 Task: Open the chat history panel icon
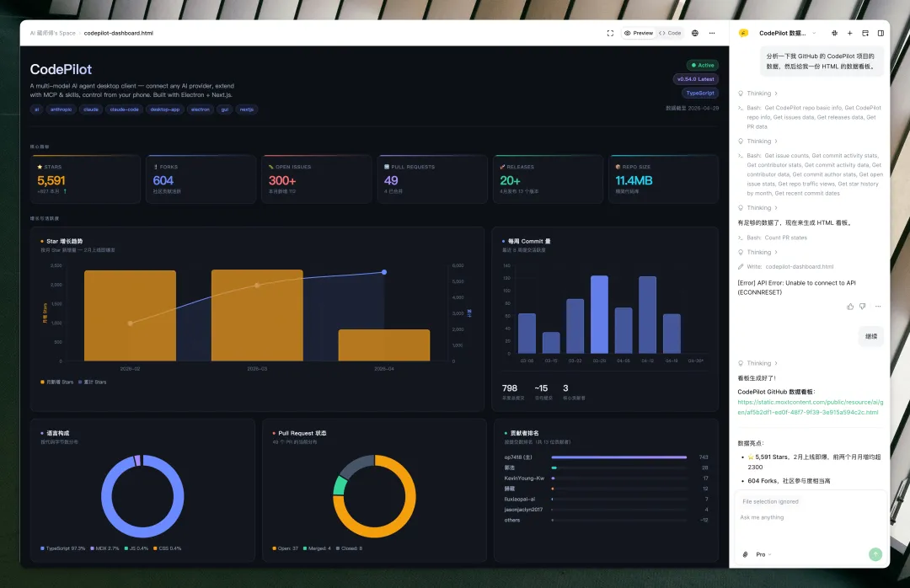point(865,33)
